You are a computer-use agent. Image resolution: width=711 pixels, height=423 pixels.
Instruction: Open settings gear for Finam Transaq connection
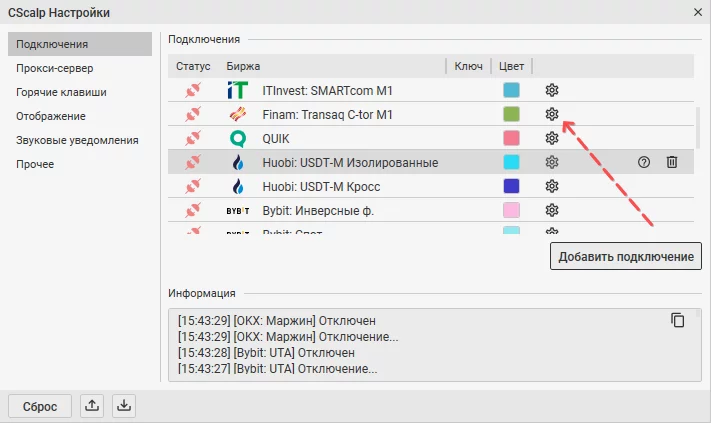coord(551,114)
